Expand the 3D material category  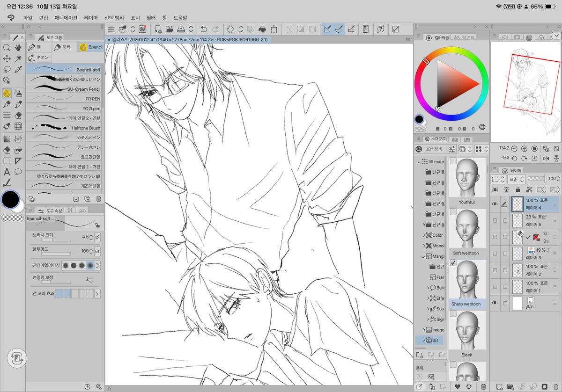click(x=424, y=340)
